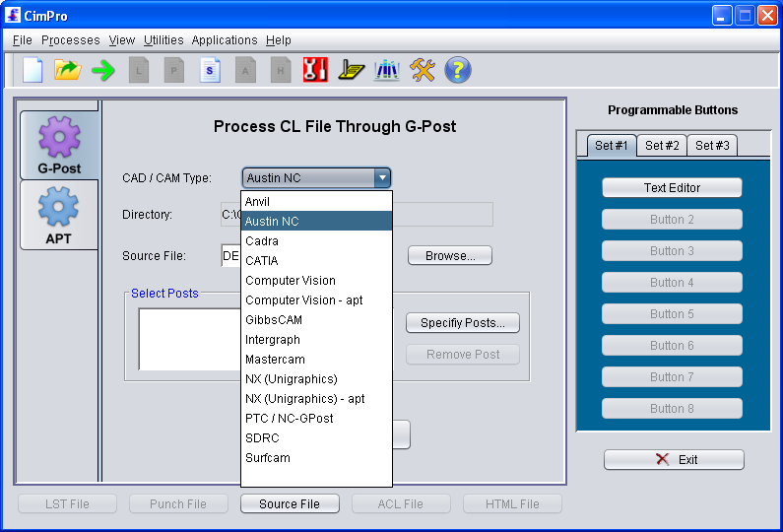Screen dimensions: 783x532
Task: Click the Specifiy Posts... button
Action: [462, 323]
